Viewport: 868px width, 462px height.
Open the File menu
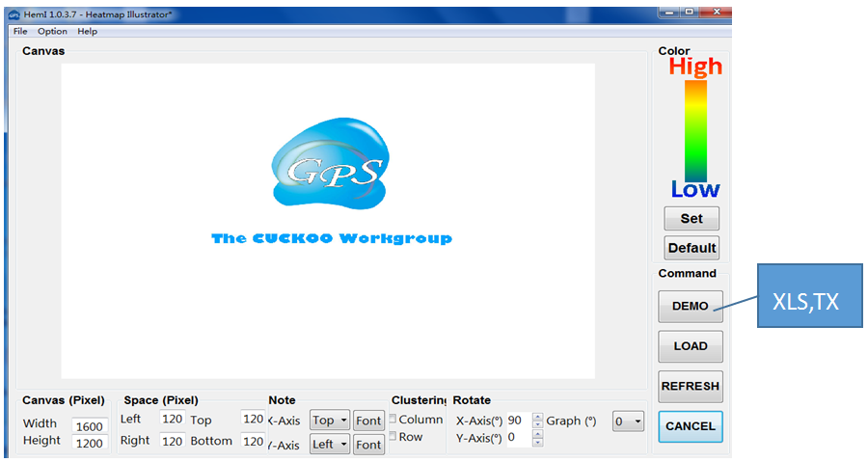pos(20,32)
